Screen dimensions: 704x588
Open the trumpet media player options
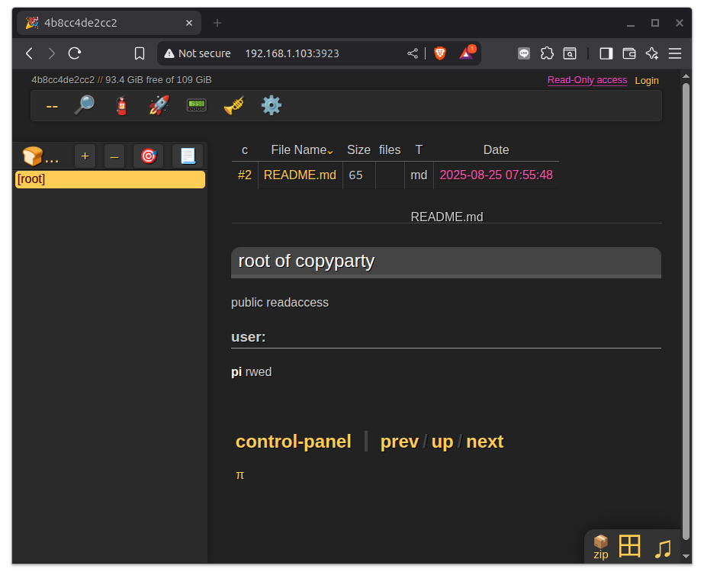tap(233, 105)
